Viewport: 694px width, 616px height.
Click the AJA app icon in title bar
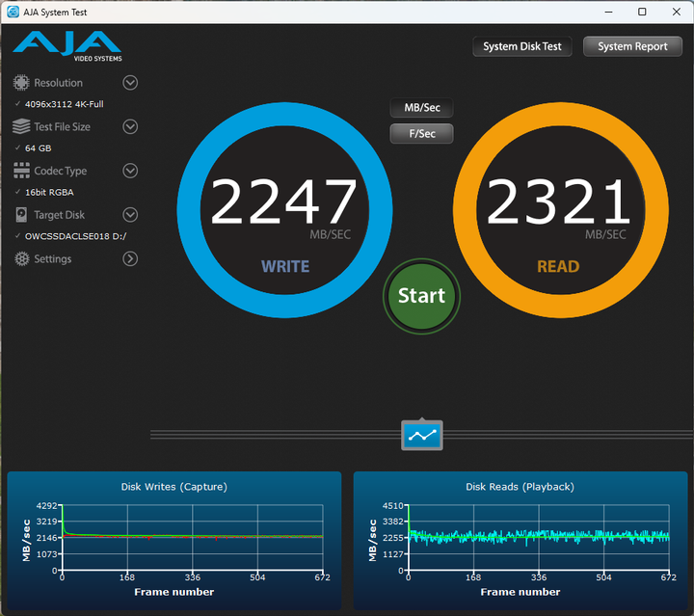pyautogui.click(x=12, y=12)
